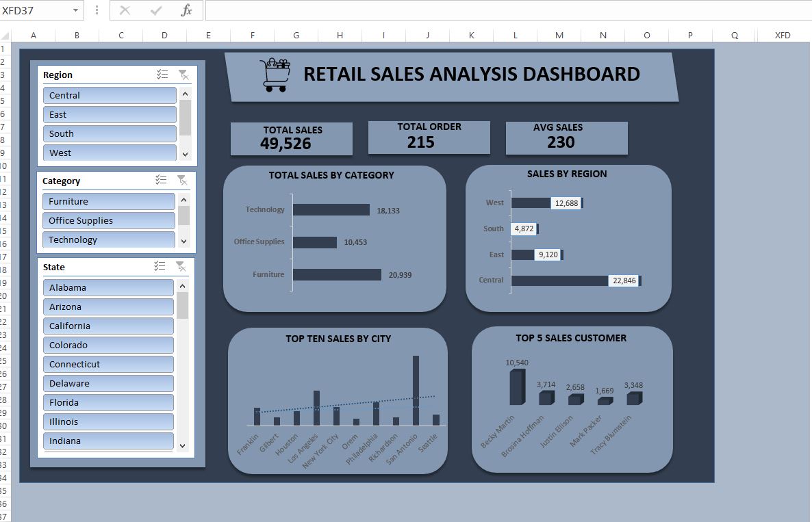The image size is (812, 522).
Task: Open the Name Box dropdown arrow
Action: (75, 10)
